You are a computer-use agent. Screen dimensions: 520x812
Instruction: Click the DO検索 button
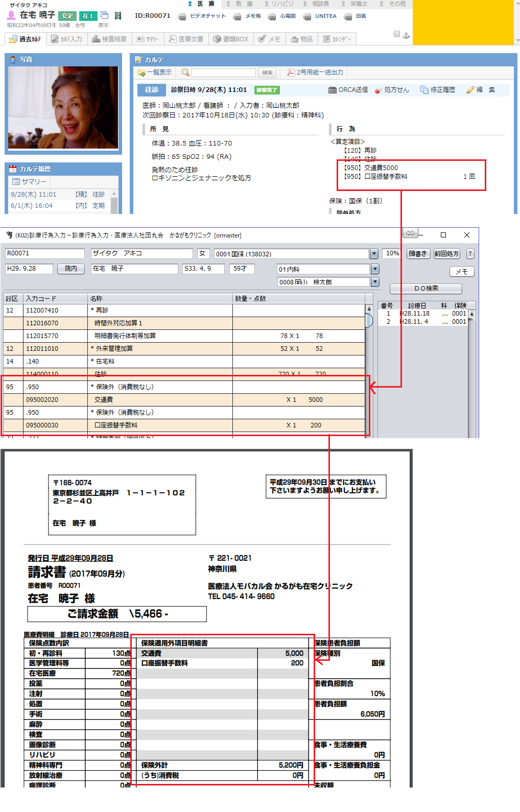[426, 289]
